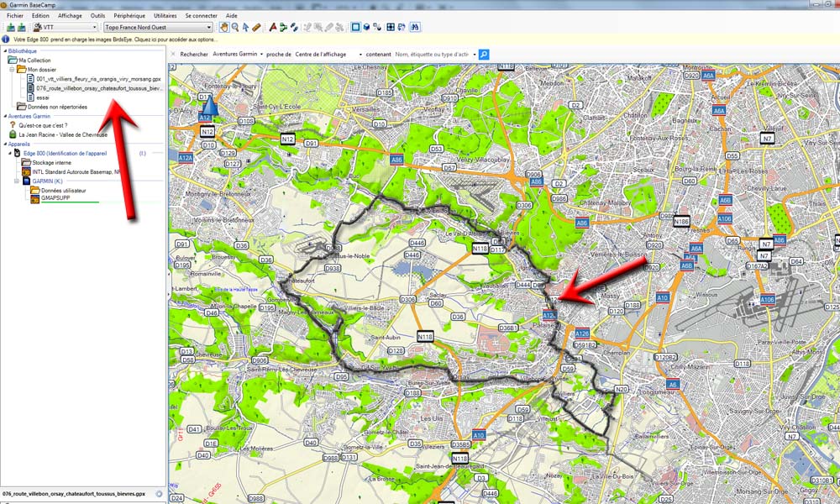Select the Measure ruler tool
The width and height of the screenshot is (840, 504).
[x=256, y=28]
